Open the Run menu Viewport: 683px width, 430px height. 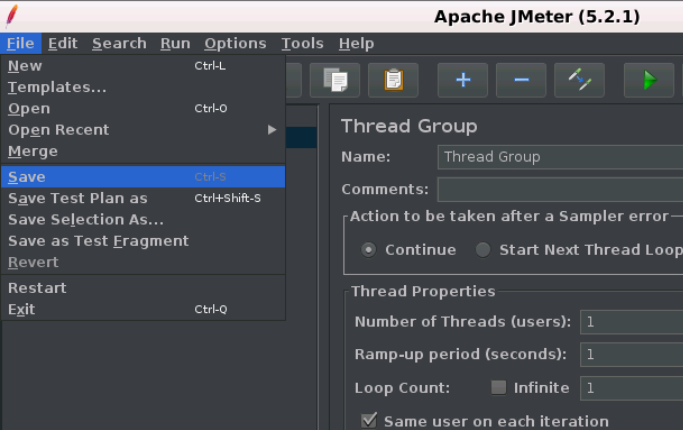(175, 44)
